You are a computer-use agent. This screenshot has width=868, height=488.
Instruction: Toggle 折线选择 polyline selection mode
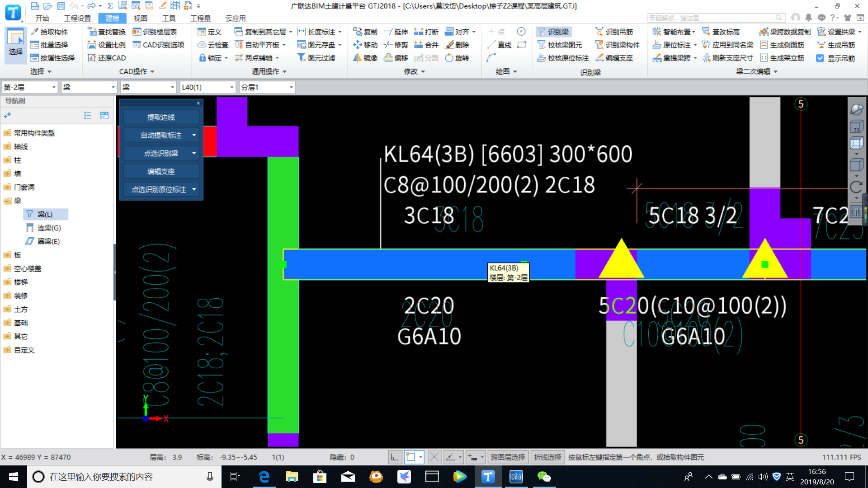point(547,457)
